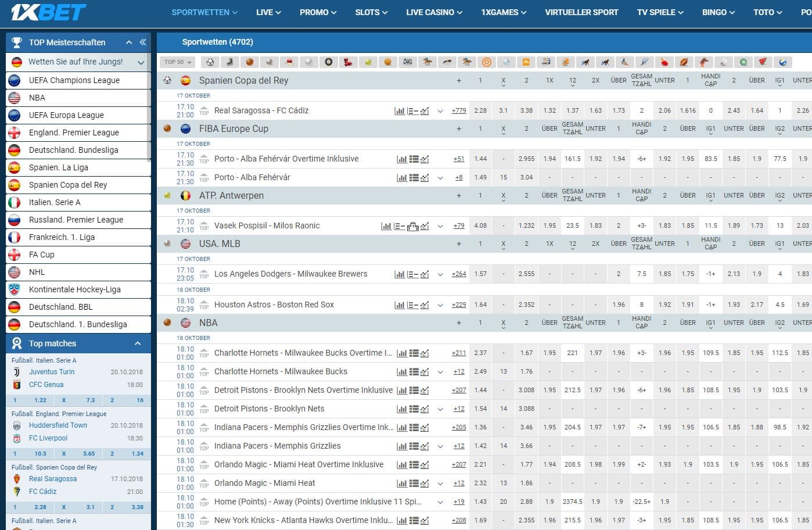Toggle TOP marker for Real Saragossa - FC Cádiz
Image resolution: width=812 pixels, height=530 pixels.
204,110
